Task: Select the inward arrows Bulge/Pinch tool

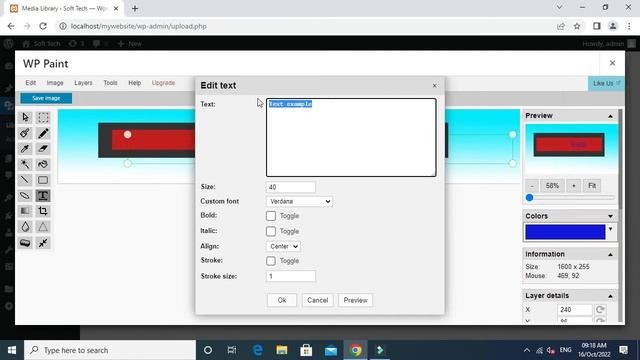Action: 43,243
